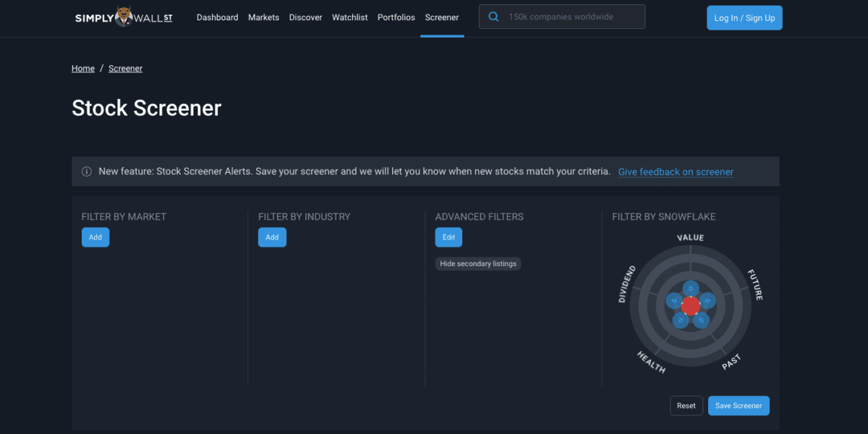The image size is (868, 434).
Task: Click the Dividend axis handle on the snowflake
Action: pos(675,300)
